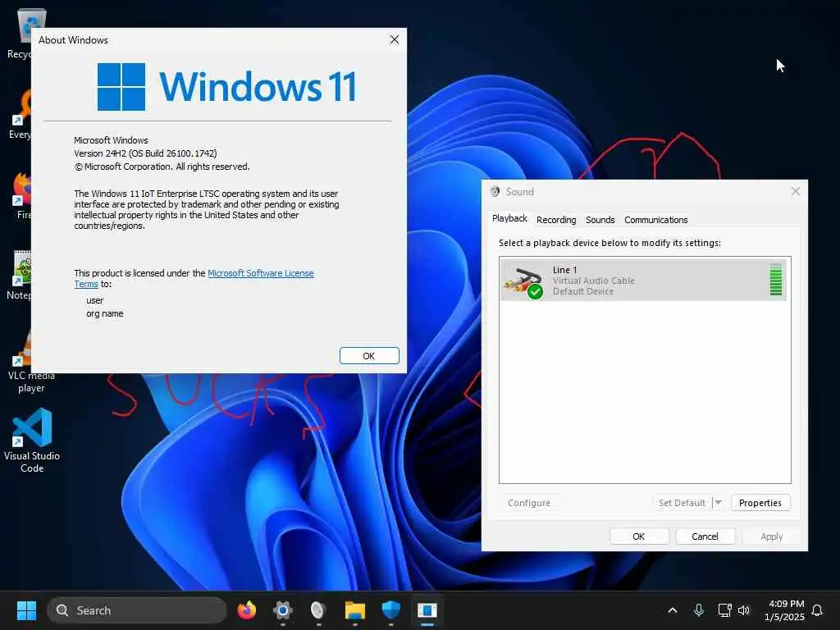The image size is (840, 630).
Task: Click the Version 24H2 build text
Action: click(145, 153)
